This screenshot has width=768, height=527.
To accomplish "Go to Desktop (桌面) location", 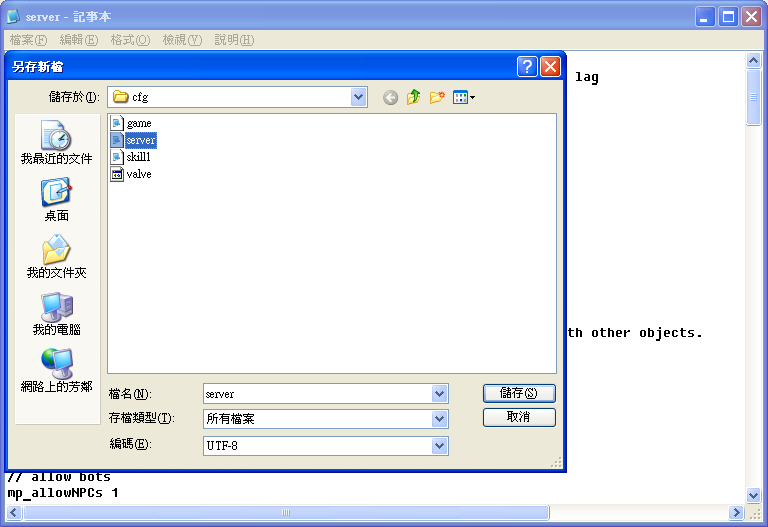I will click(x=56, y=200).
